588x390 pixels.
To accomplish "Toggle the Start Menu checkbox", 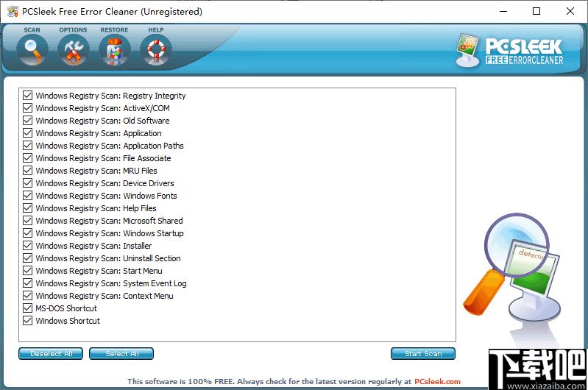I will (27, 270).
